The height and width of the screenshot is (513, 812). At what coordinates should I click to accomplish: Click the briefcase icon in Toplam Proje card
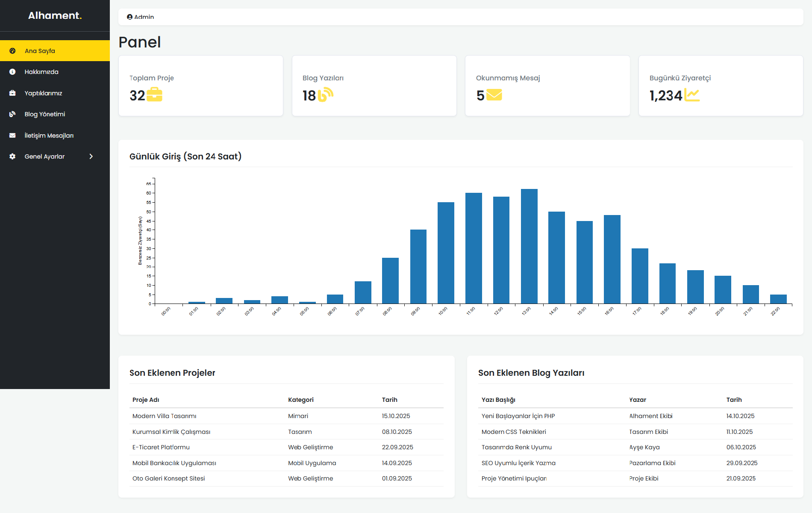(x=154, y=94)
